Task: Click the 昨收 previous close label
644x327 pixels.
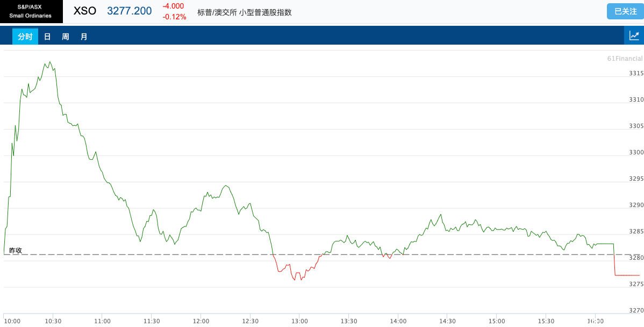Action: (16, 250)
